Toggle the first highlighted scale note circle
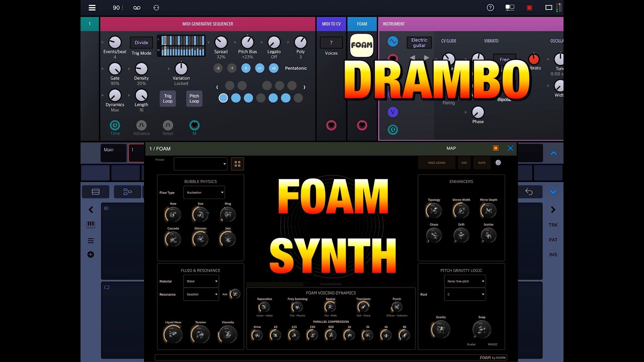The image size is (644, 362). [223, 98]
